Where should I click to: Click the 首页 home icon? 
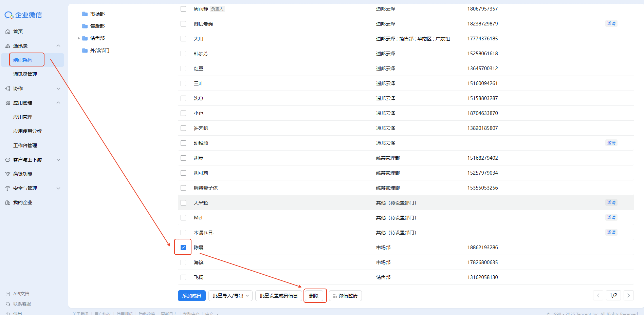pos(8,32)
